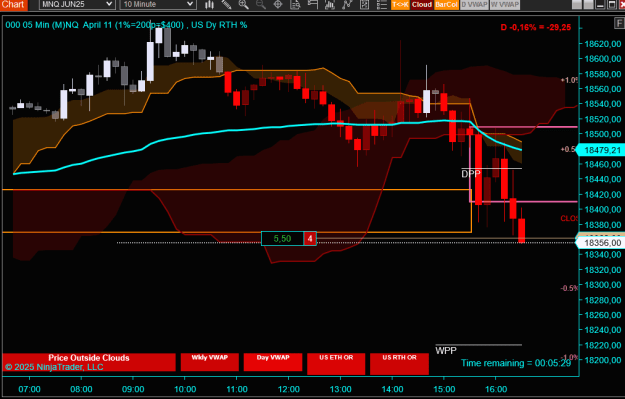Select the Chart tab
Viewport: 625px width, 399px height.
tap(14, 5)
